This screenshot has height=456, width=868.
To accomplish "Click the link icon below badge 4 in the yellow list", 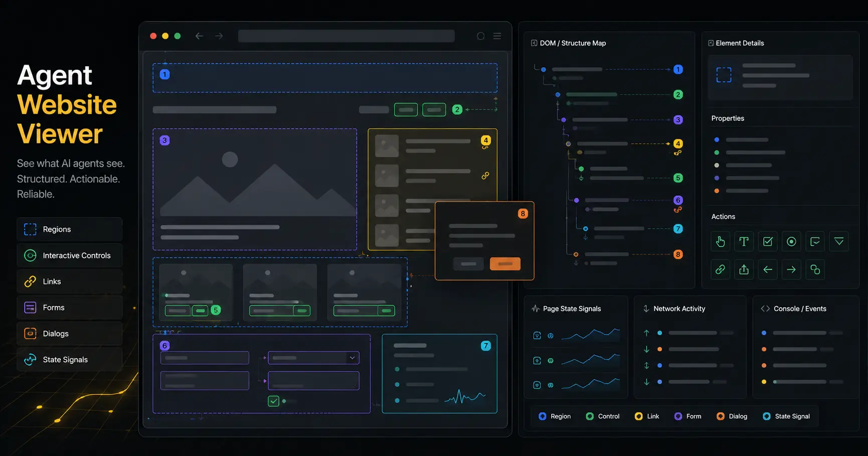I will pyautogui.click(x=485, y=148).
